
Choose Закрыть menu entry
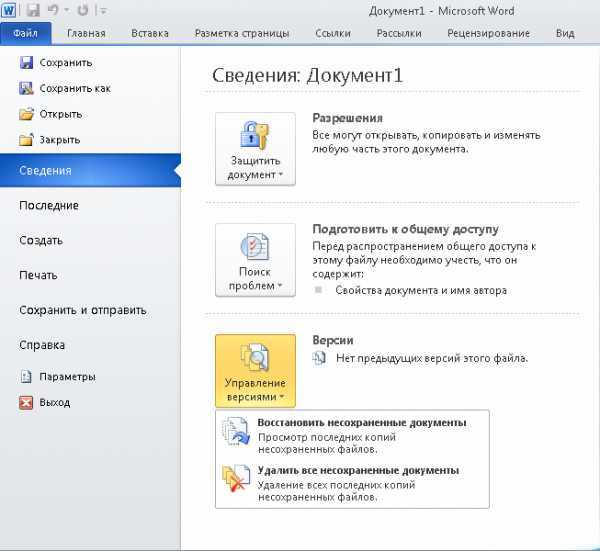59,139
